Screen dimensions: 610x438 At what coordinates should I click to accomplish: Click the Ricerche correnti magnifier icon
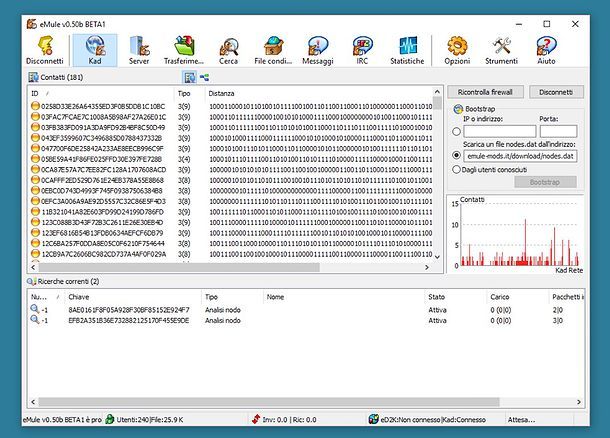tap(31, 281)
